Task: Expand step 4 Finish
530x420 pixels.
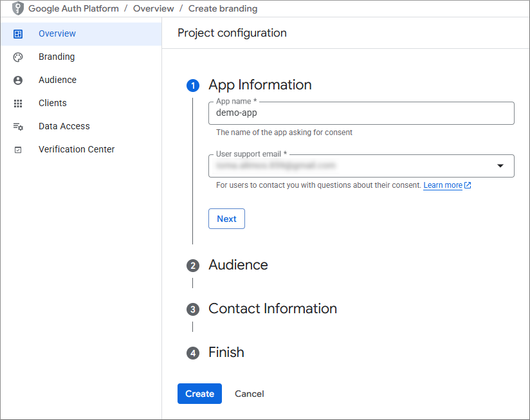Action: [x=226, y=352]
